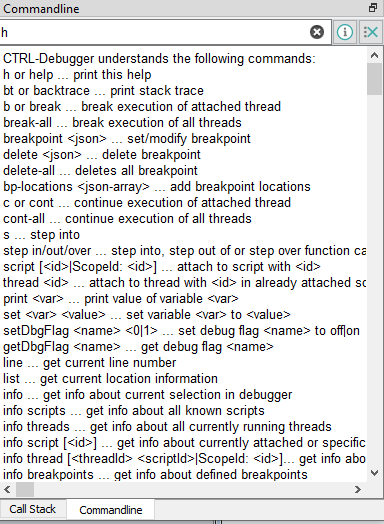
Task: Click the 'delete-all' help line
Action: tap(100, 171)
